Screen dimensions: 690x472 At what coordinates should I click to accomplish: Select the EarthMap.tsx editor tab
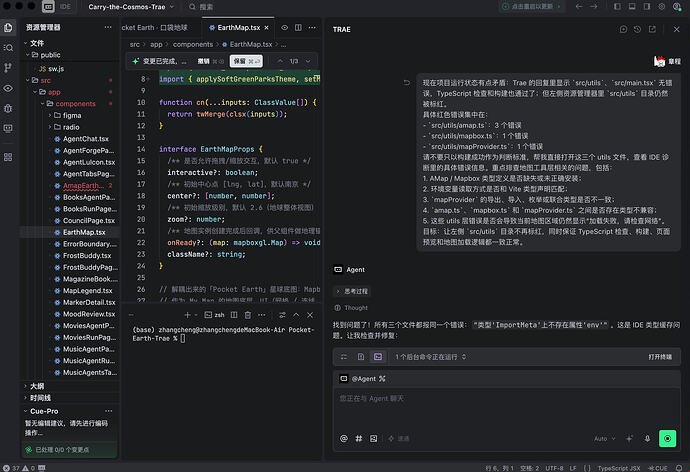pos(239,28)
